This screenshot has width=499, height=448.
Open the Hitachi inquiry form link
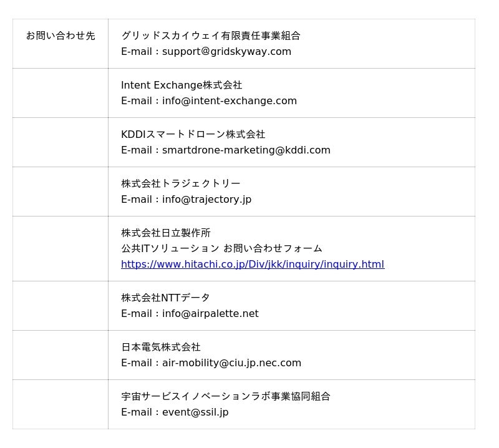pos(253,264)
